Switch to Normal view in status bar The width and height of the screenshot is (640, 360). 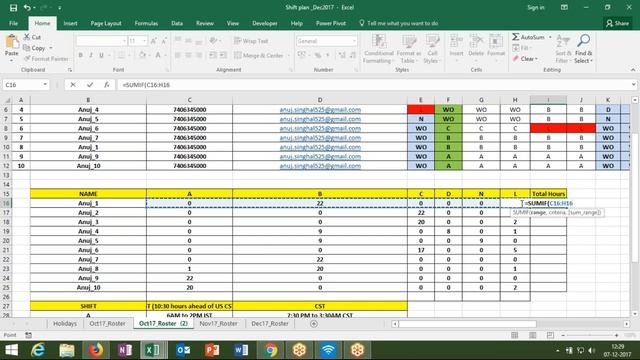515,335
